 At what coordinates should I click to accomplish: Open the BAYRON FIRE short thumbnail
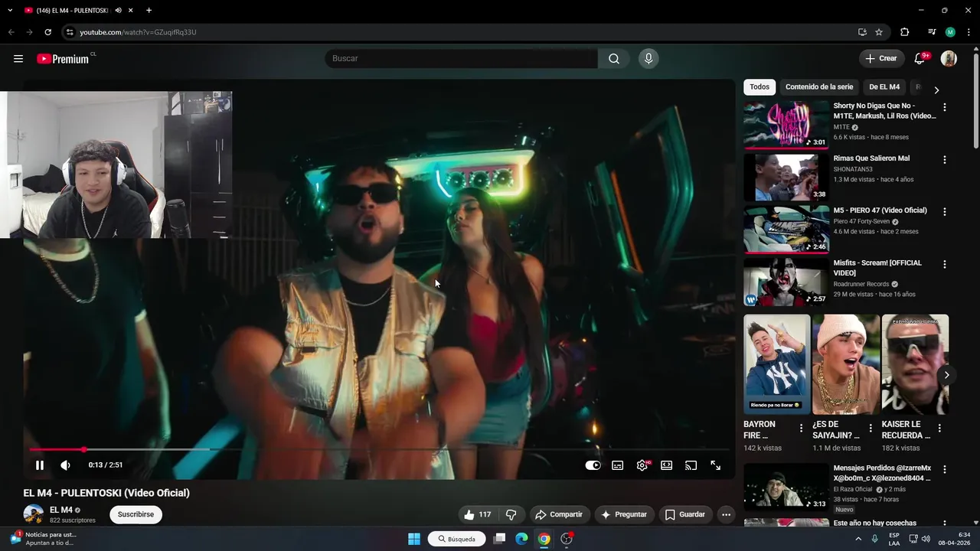coord(776,364)
